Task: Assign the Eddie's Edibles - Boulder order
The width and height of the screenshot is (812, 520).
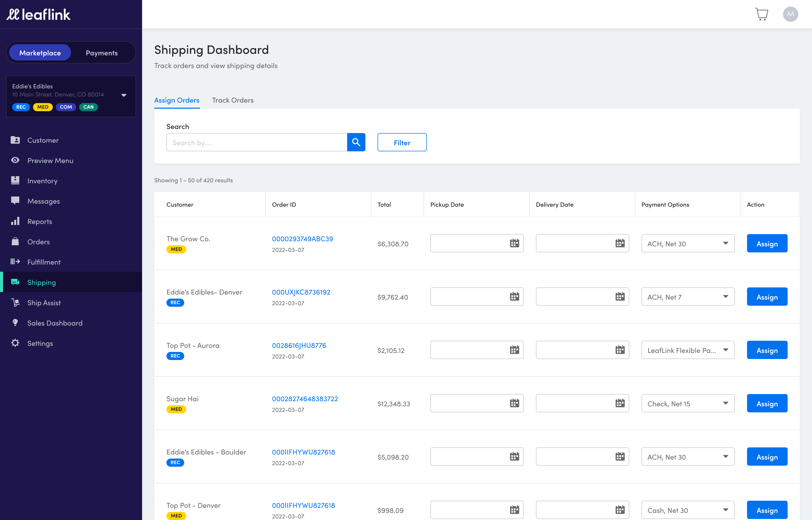Action: [767, 457]
